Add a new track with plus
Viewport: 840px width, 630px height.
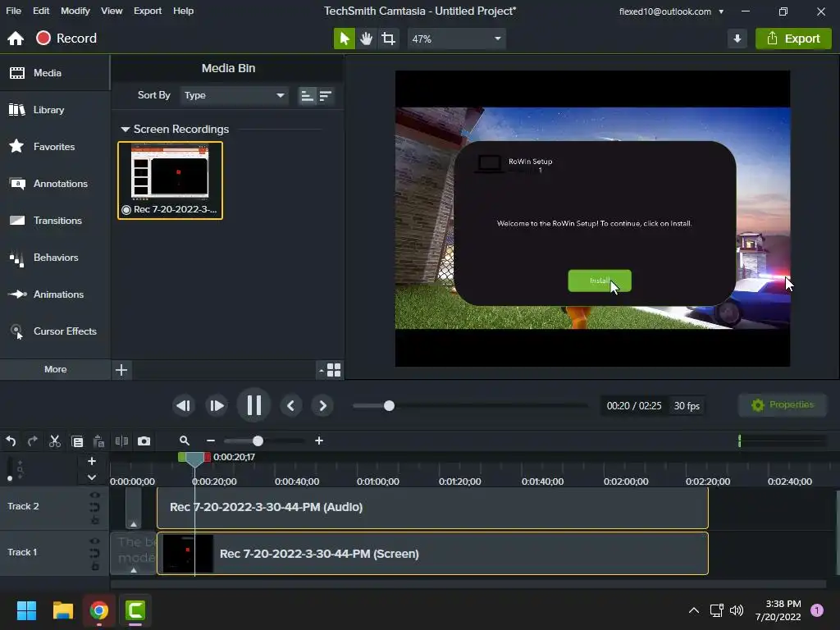tap(92, 461)
